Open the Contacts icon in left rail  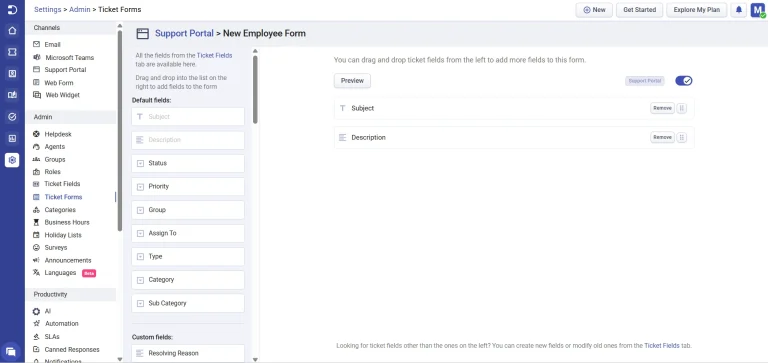click(x=12, y=73)
